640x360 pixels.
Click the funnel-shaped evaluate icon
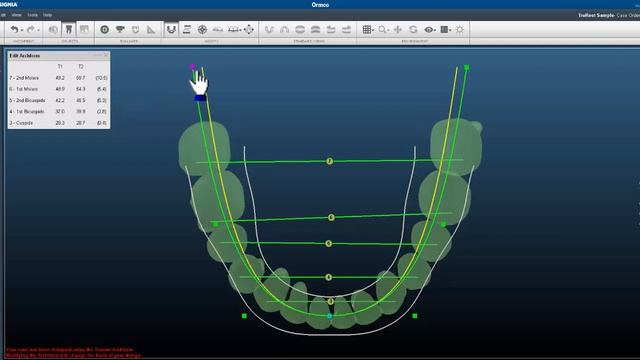click(120, 29)
